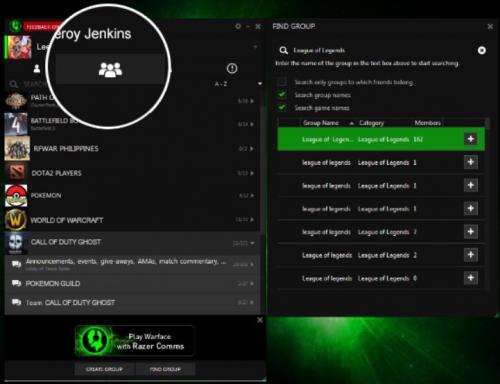Click the plus button in the last results row
500x384 pixels.
pyautogui.click(x=471, y=278)
